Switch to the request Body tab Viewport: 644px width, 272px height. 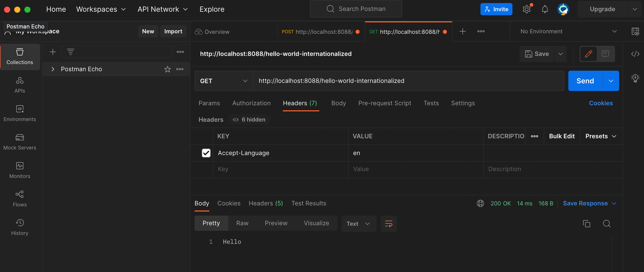(x=339, y=103)
